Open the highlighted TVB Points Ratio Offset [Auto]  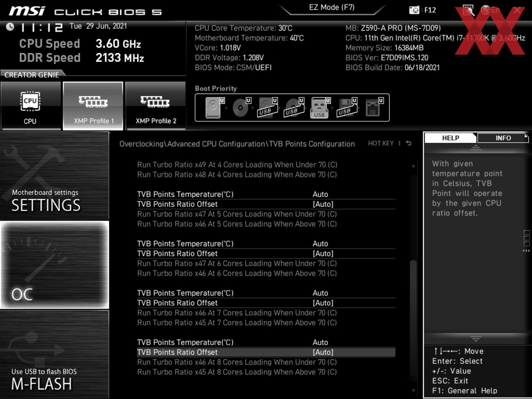point(266,352)
